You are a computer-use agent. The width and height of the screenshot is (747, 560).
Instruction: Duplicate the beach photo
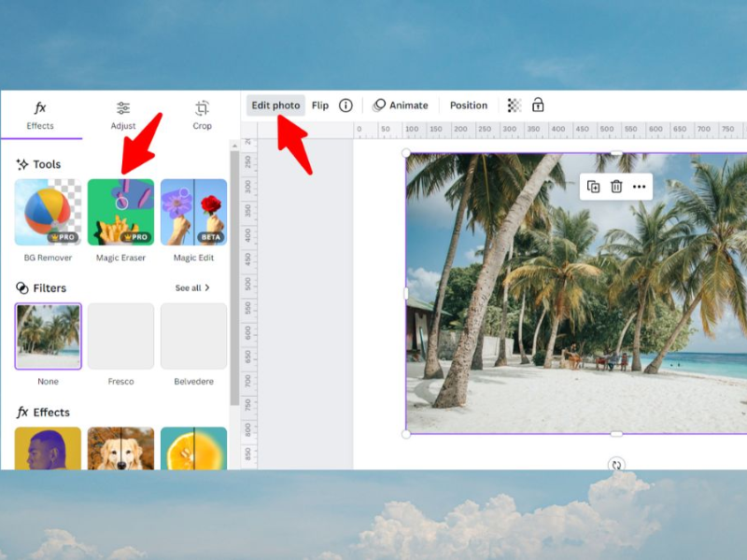pos(594,187)
